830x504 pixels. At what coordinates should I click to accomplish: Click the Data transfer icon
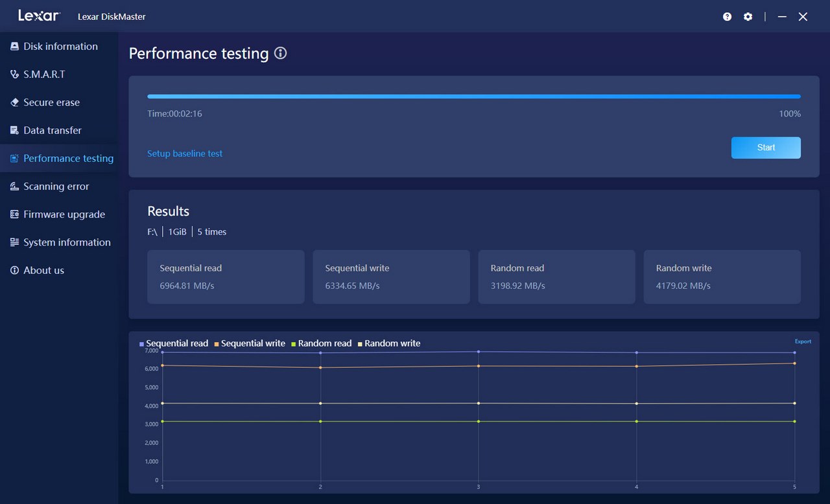click(x=14, y=130)
